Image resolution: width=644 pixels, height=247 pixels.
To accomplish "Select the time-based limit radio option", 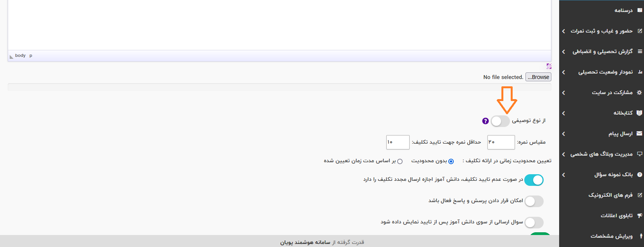I will tap(400, 161).
